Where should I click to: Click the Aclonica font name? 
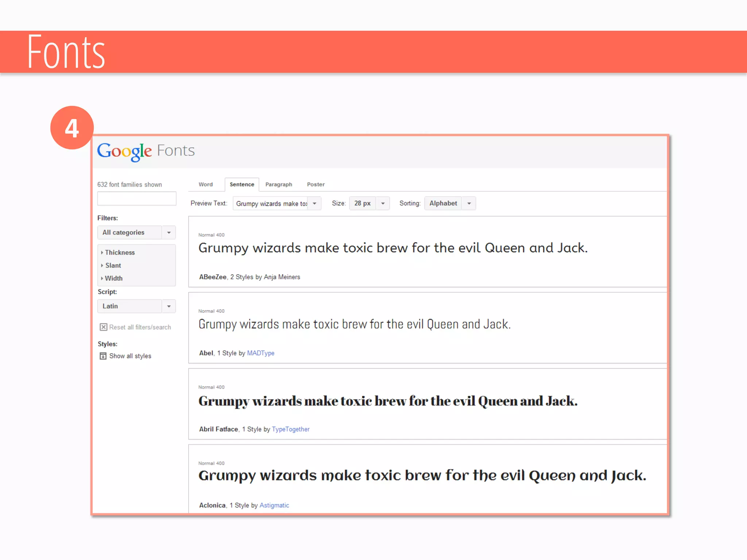(212, 505)
